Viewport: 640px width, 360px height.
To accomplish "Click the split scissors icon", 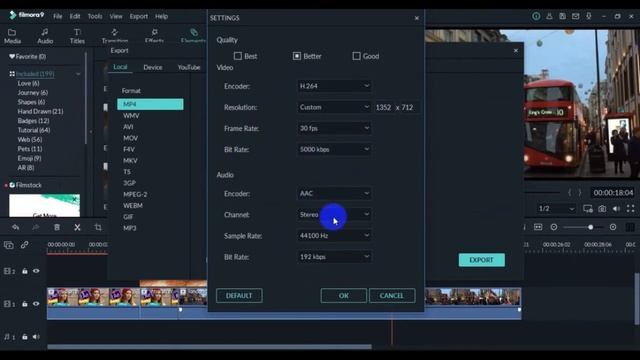I will click(77, 227).
